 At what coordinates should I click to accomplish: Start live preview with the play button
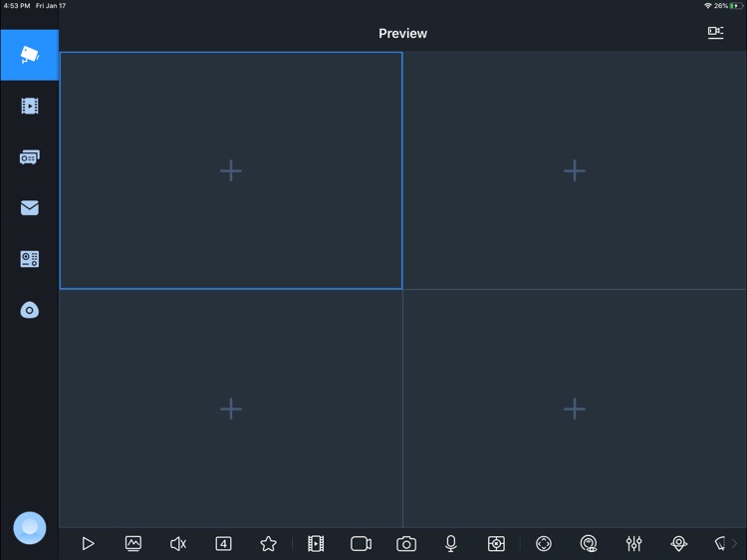(88, 543)
